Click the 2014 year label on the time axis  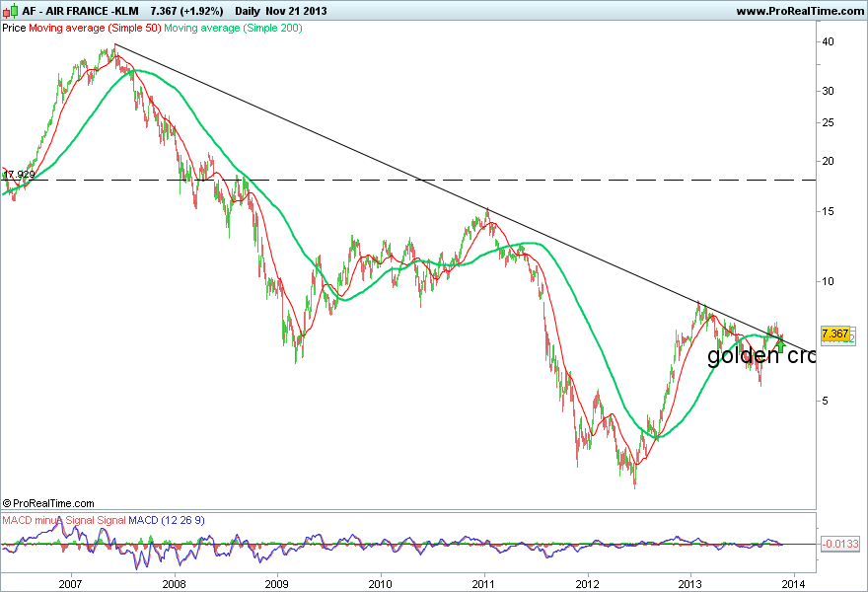(794, 584)
